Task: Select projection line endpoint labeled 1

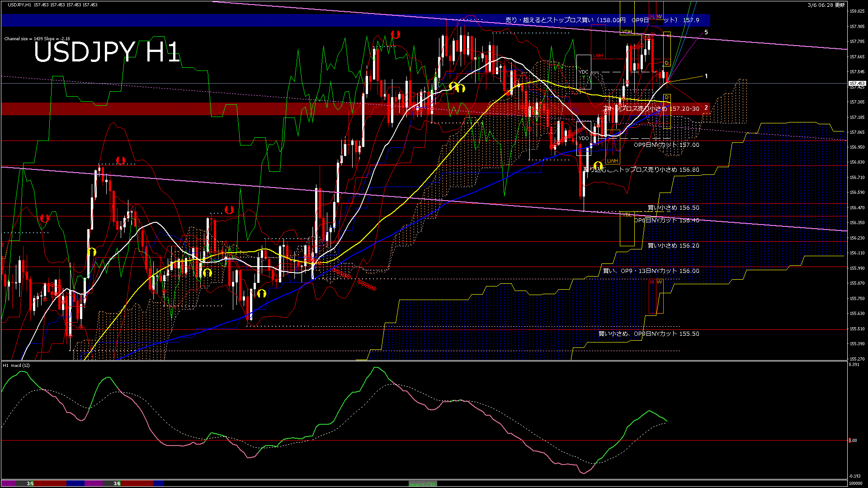Action: point(706,76)
